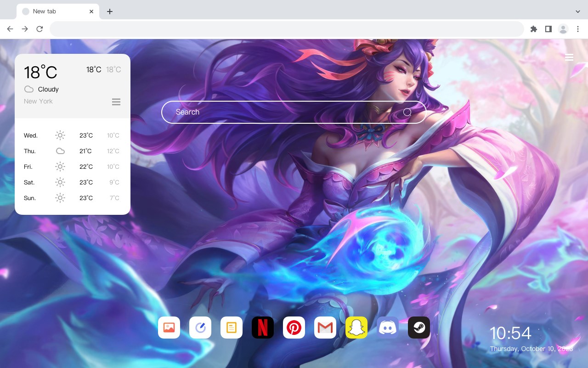588x368 pixels.
Task: Click the large 18°C current temperature
Action: (x=40, y=72)
